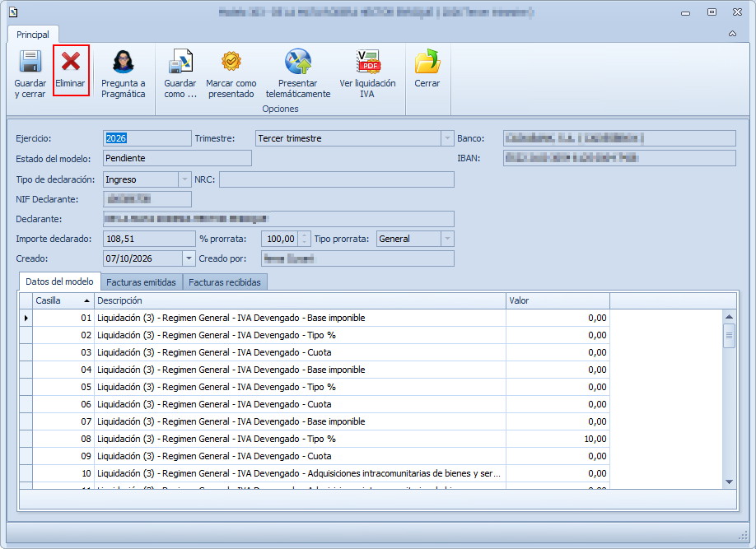Open the Datos del modelo tab
The width and height of the screenshot is (756, 549).
59,281
